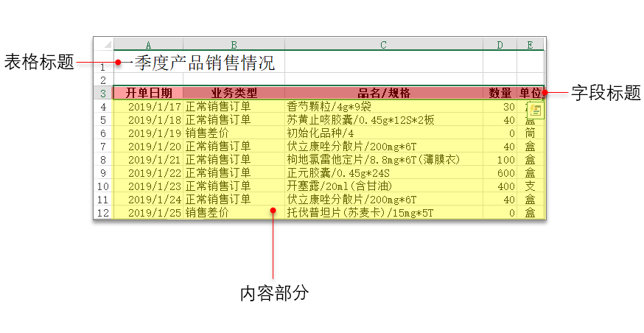Select column C header
This screenshot has width=644, height=333.
point(384,44)
